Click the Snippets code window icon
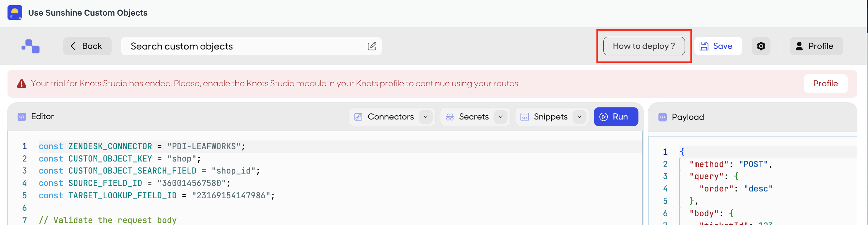This screenshot has width=868, height=225. click(525, 117)
